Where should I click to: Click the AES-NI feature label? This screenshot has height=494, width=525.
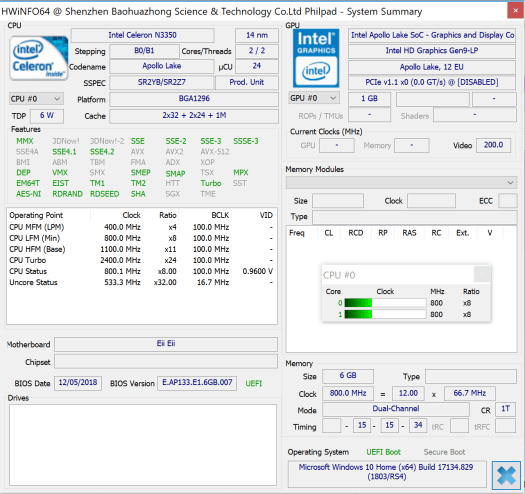[28, 194]
